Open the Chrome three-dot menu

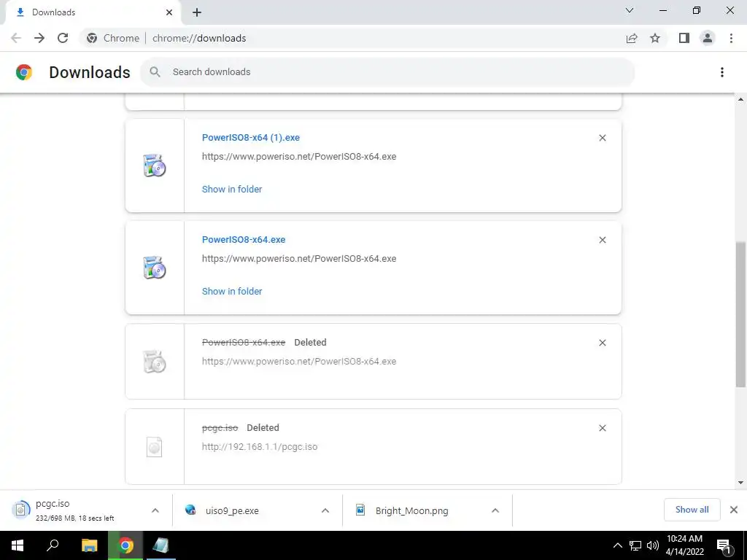731,38
